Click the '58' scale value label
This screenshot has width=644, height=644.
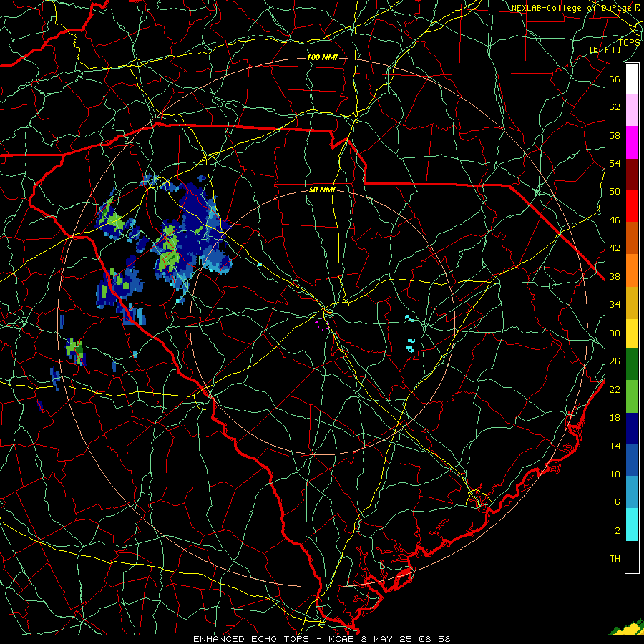pos(615,135)
